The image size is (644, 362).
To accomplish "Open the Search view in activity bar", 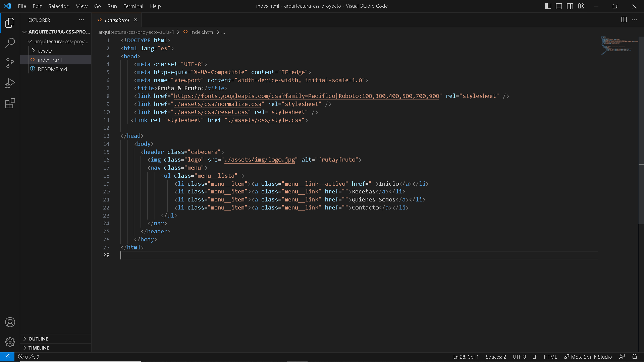I will click(10, 43).
